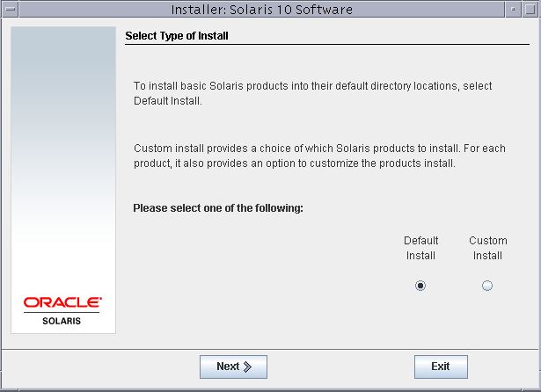This screenshot has height=392, width=541.
Task: Click the paragraph starting with 'Custom install provides a choice'
Action: tap(319, 156)
